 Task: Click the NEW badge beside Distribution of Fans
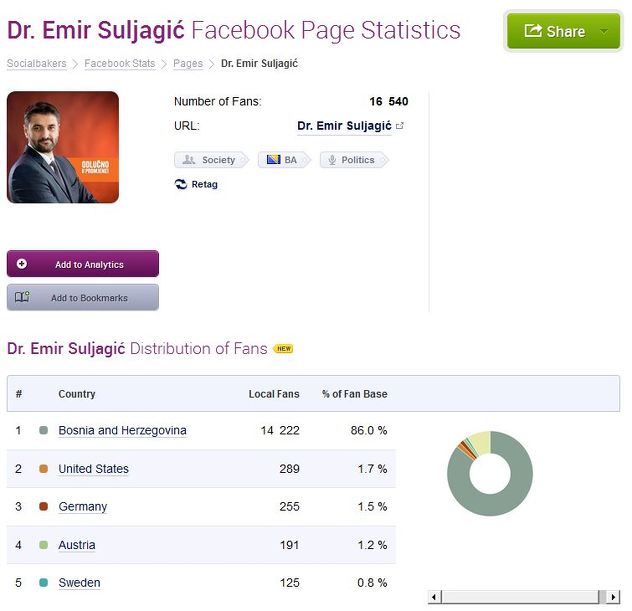[x=284, y=349]
